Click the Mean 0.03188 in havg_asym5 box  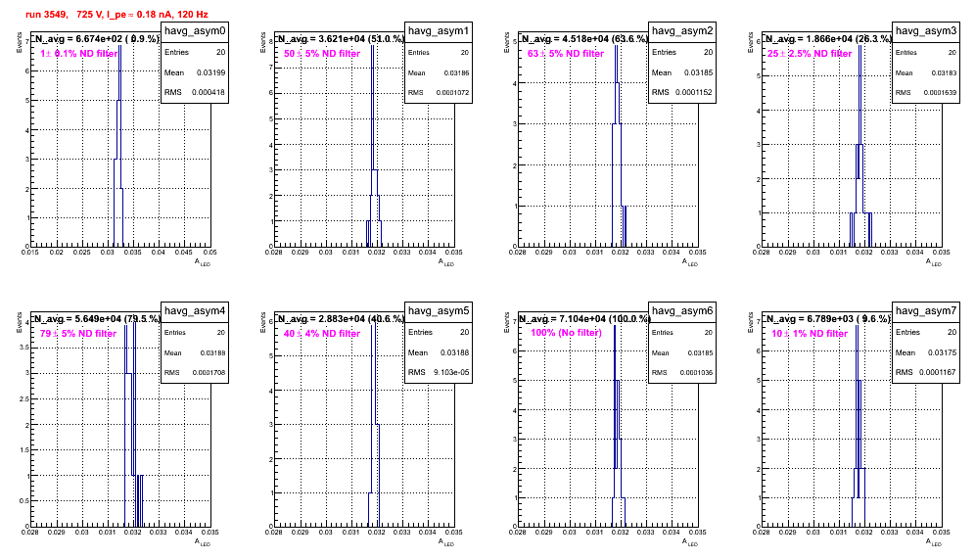[x=454, y=352]
